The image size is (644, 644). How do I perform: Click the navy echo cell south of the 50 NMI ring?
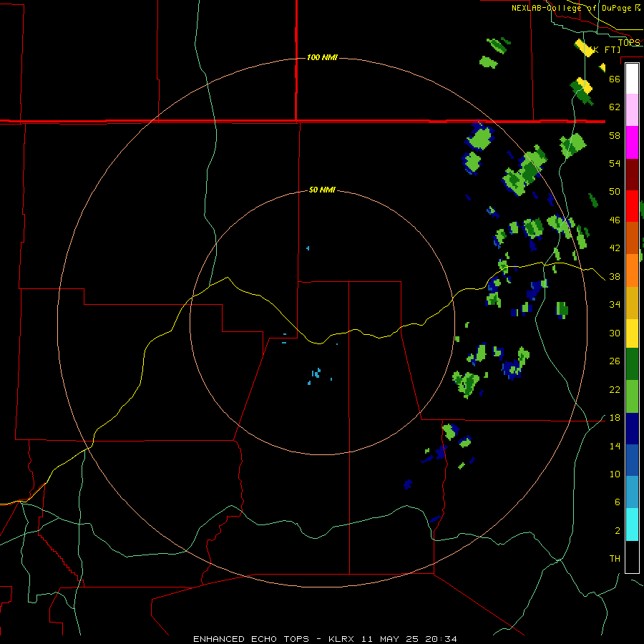point(407,484)
